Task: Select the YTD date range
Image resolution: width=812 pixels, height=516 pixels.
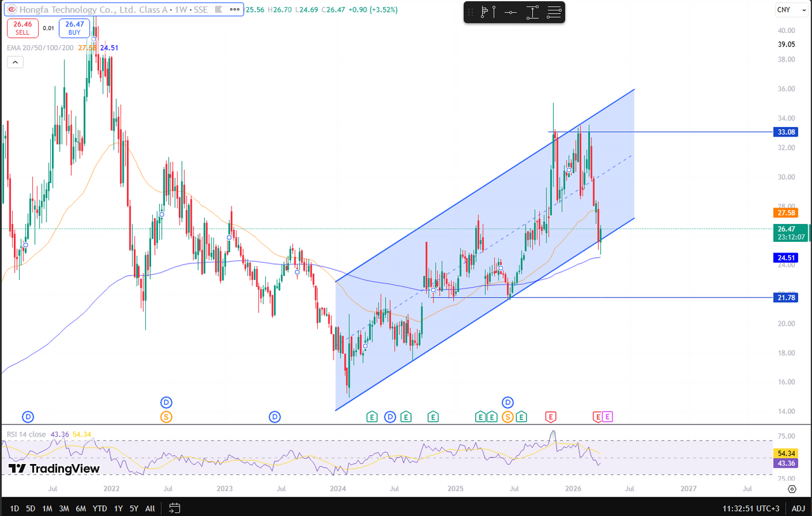Action: (100, 508)
